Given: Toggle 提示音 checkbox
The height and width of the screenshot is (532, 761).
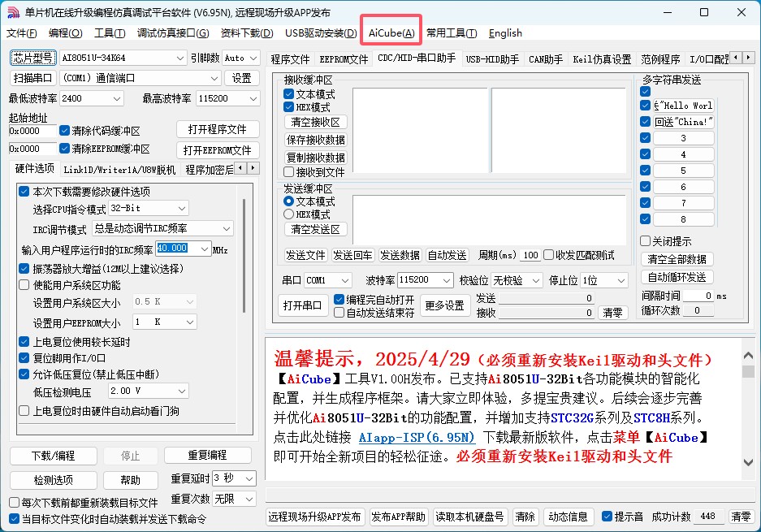Looking at the screenshot, I should pos(607,517).
